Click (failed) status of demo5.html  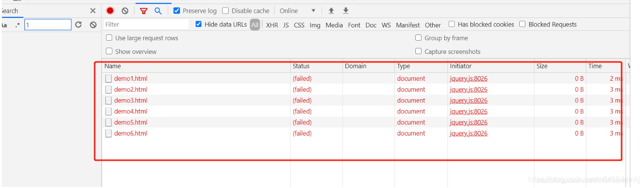click(x=302, y=122)
